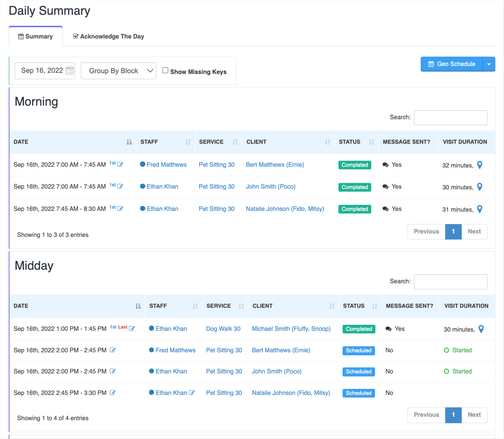Open calendar icon in the date field
Viewport: 504px width, 439px height.
tap(70, 71)
